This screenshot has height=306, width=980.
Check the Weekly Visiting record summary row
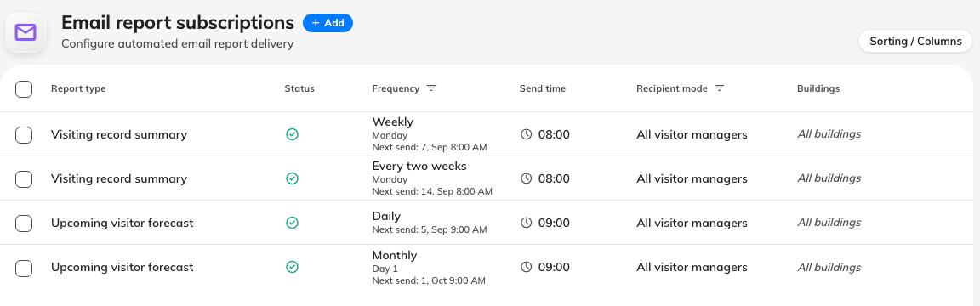[24, 135]
